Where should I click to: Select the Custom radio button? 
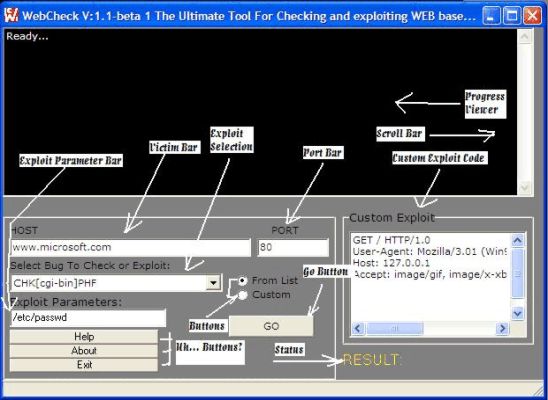(x=243, y=295)
